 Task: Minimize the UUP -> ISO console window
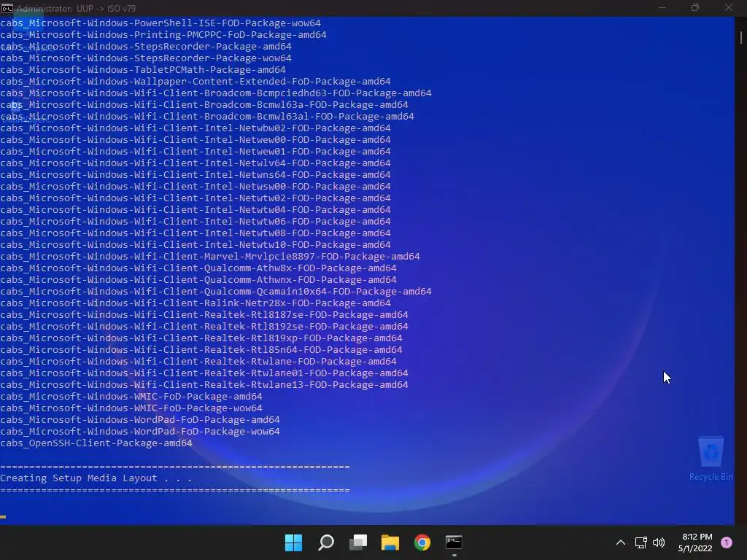[662, 7]
